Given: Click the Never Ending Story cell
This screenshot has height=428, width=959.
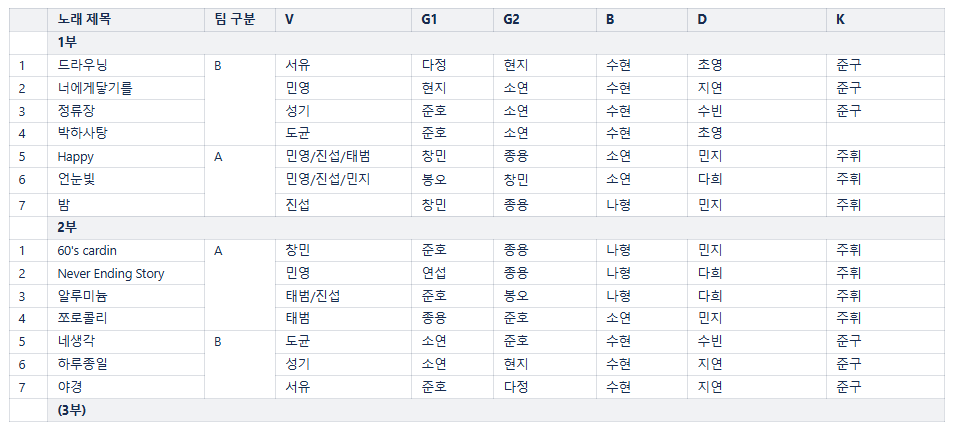Looking at the screenshot, I should pyautogui.click(x=111, y=273).
